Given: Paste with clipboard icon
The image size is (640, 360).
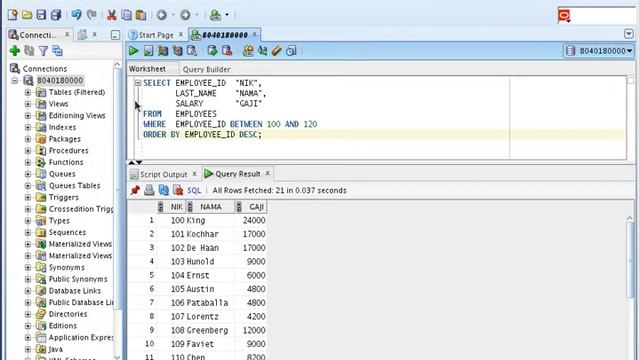Looking at the screenshot, I should click(x=141, y=15).
